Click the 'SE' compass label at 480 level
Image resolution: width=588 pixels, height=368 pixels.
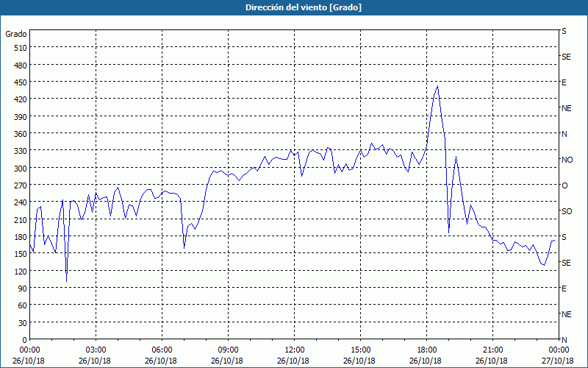tap(566, 57)
